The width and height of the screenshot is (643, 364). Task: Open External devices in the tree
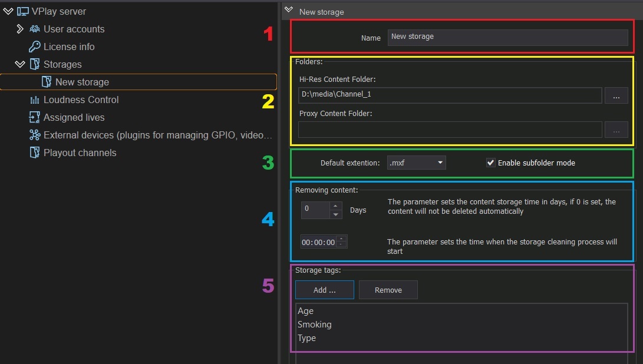click(158, 135)
